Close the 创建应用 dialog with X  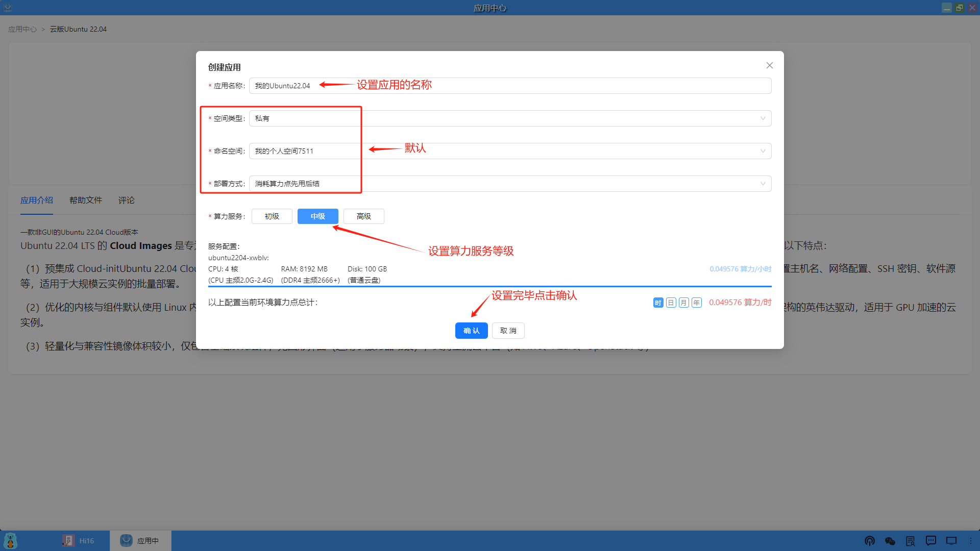tap(769, 65)
